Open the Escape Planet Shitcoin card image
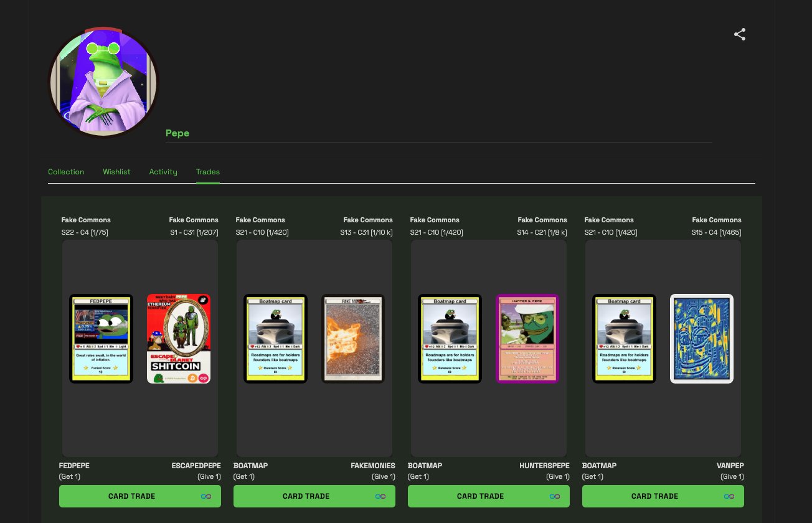 [x=179, y=339]
